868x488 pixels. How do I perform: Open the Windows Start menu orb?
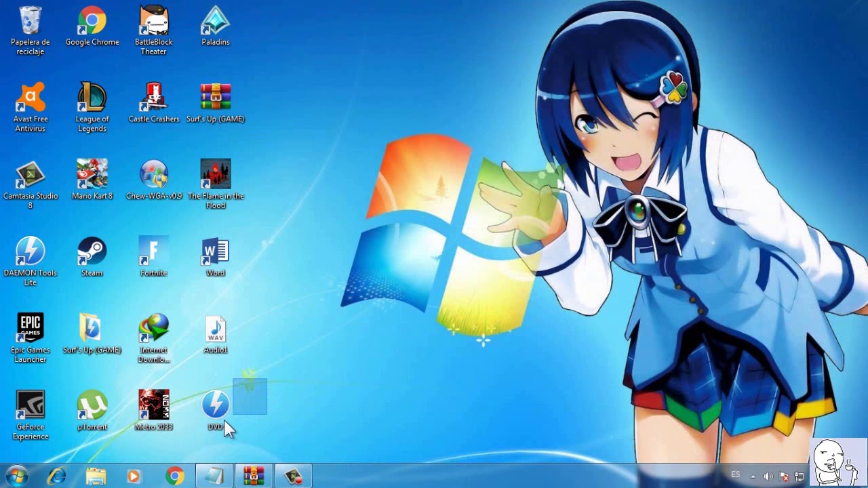[x=16, y=476]
